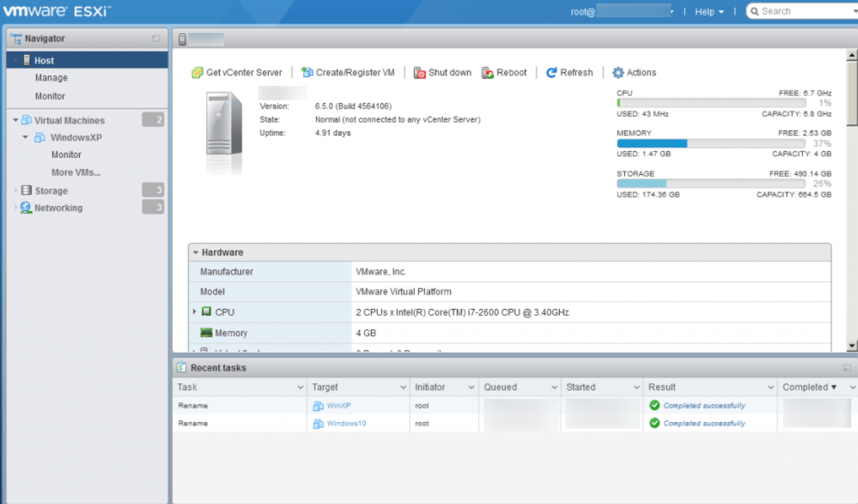Viewport: 858px width, 504px height.
Task: Click the Virtual Machines count badge 2
Action: 153,120
